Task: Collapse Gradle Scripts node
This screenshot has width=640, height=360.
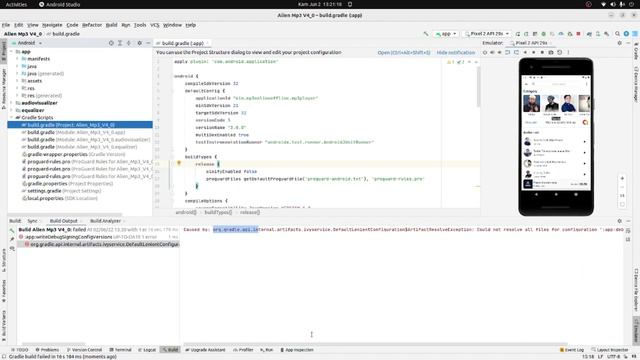Action: click(x=11, y=118)
